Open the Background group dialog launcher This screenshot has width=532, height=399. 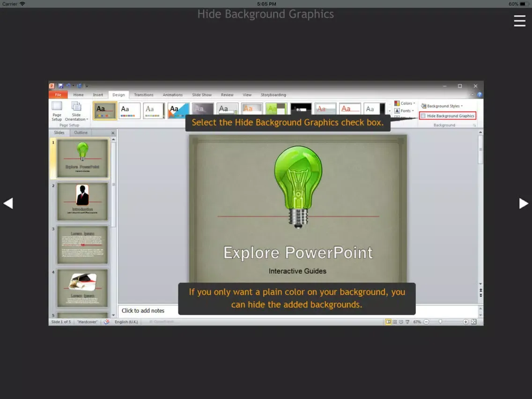coord(474,125)
